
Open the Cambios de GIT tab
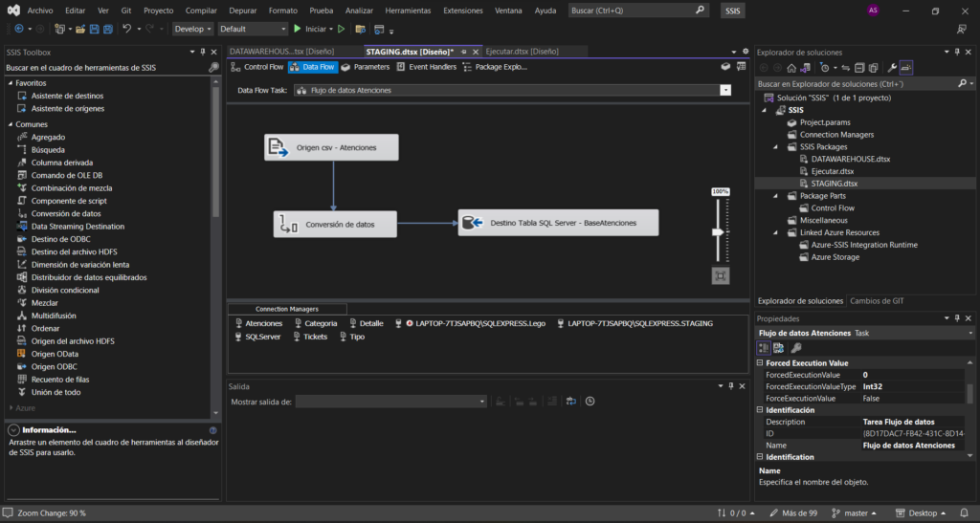(x=877, y=301)
